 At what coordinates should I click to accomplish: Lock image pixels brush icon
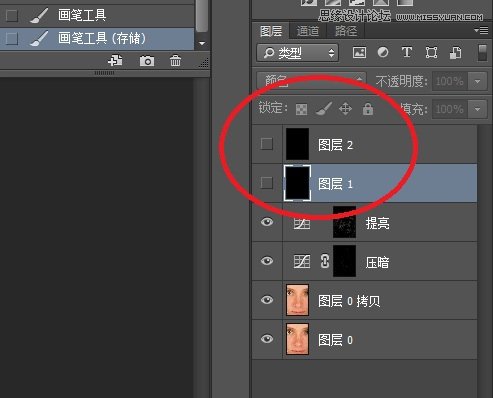[x=324, y=109]
